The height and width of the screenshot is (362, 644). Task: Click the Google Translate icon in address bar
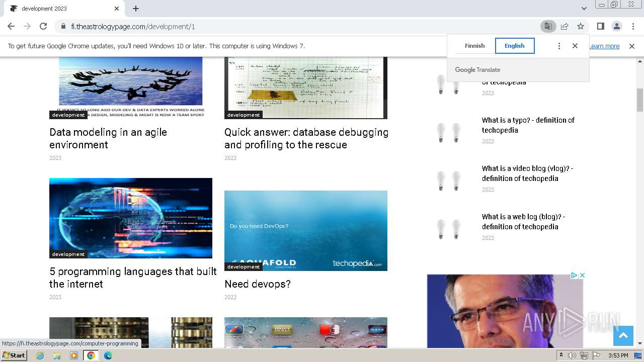point(548,26)
